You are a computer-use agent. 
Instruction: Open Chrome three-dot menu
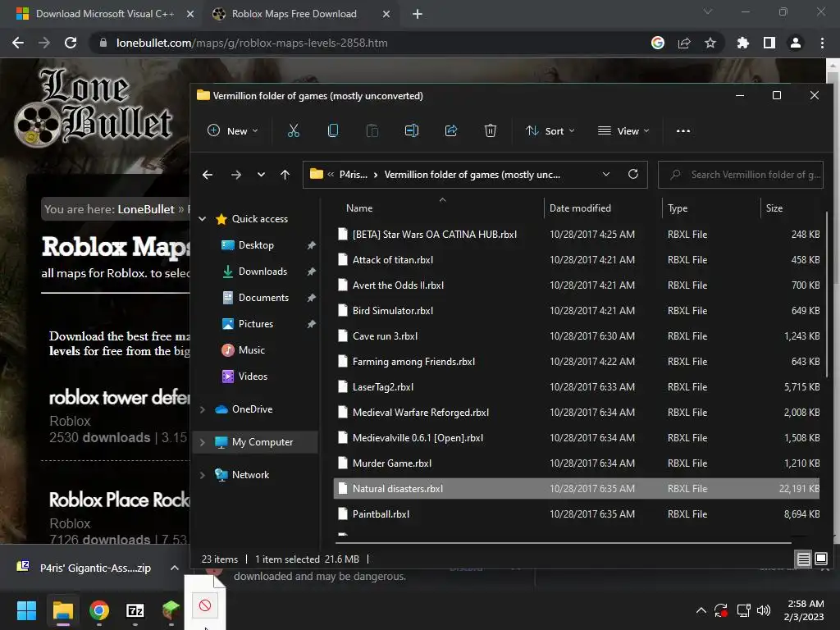822,43
